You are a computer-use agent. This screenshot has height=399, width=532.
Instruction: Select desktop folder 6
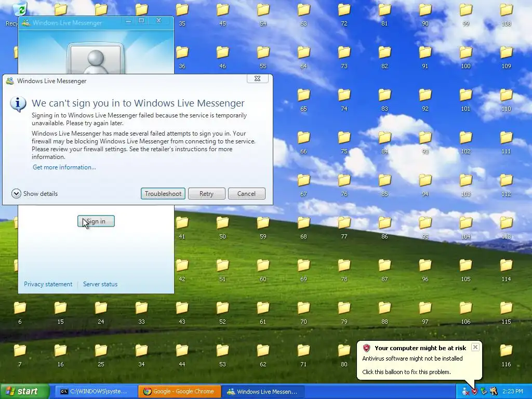(20, 313)
